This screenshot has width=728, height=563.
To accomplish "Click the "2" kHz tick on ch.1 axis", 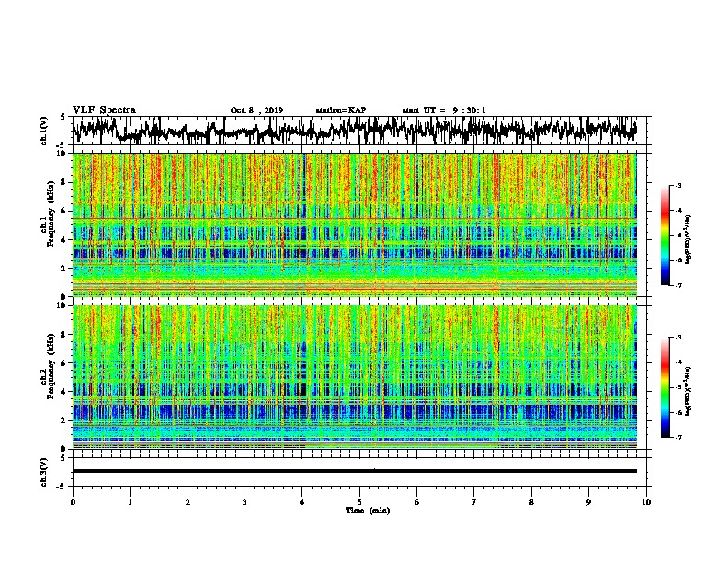I will coord(63,269).
